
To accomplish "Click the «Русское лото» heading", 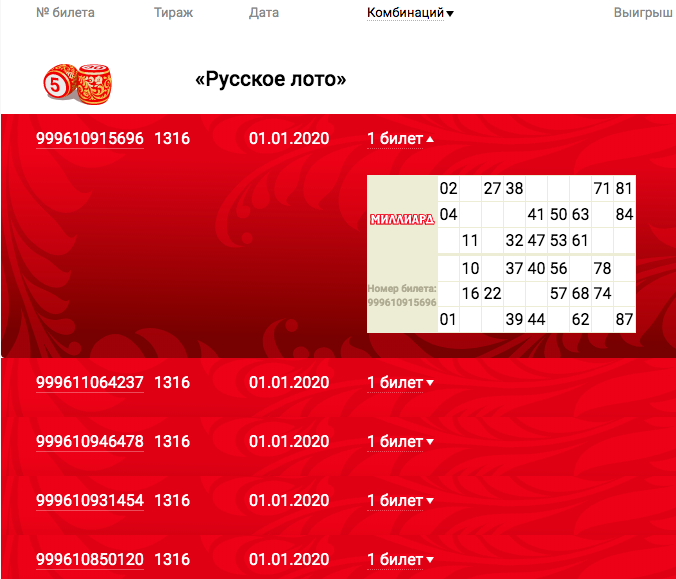I will point(271,79).
